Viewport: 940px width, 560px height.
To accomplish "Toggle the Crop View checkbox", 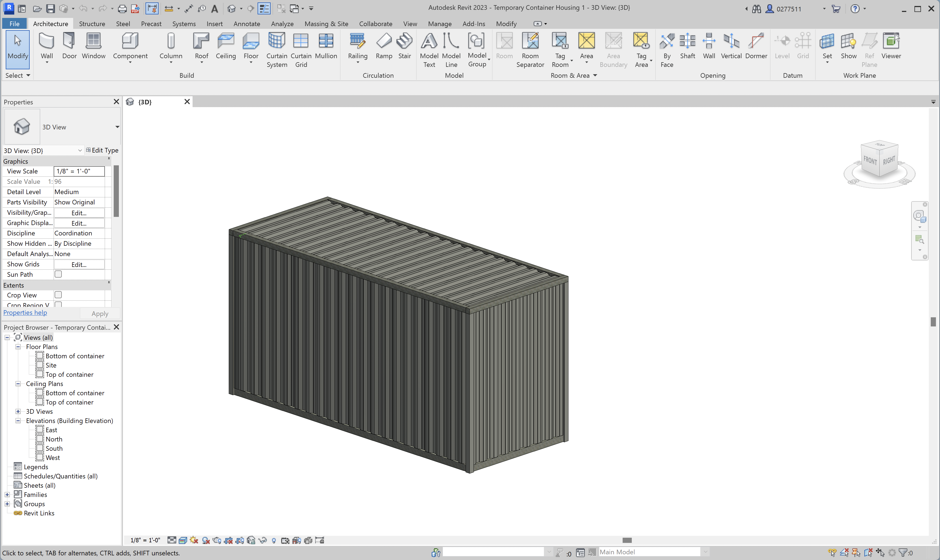I will (58, 295).
